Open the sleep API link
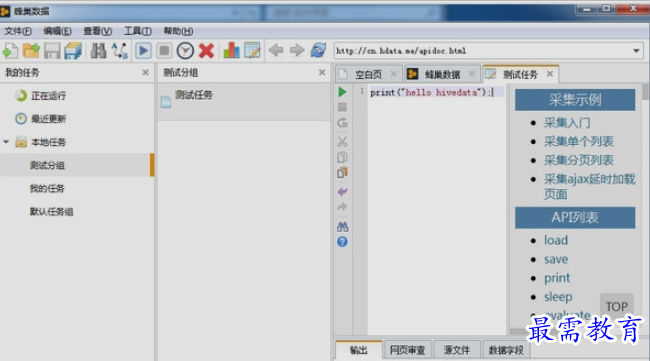The height and width of the screenshot is (361, 650). click(x=558, y=297)
